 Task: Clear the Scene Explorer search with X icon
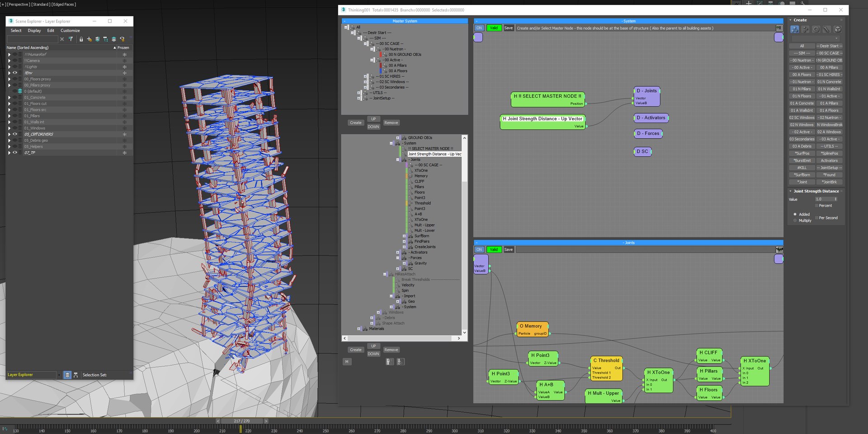[62, 39]
